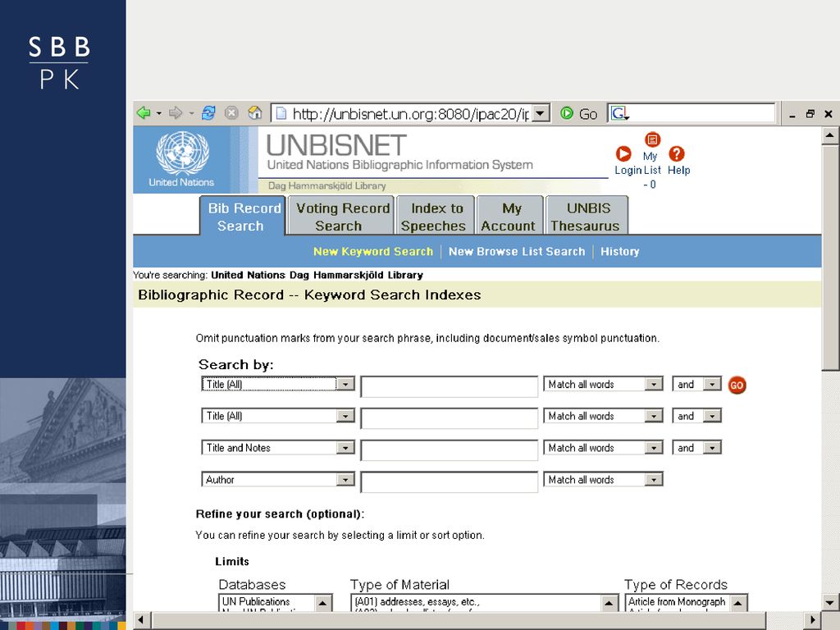Image resolution: width=840 pixels, height=630 pixels.
Task: Click New Browse List Search link
Action: pyautogui.click(x=517, y=251)
